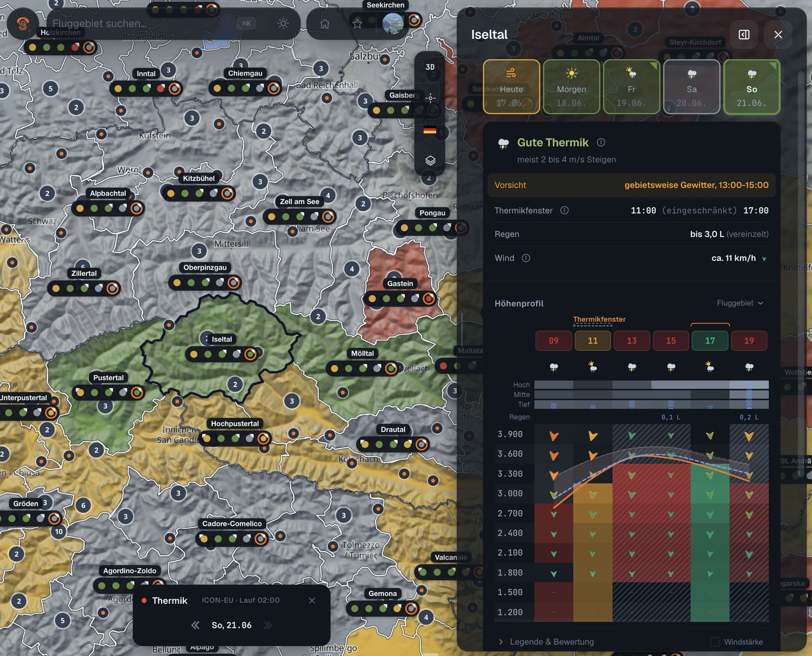812x656 pixels.
Task: Select the 17 hour column
Action: point(710,340)
